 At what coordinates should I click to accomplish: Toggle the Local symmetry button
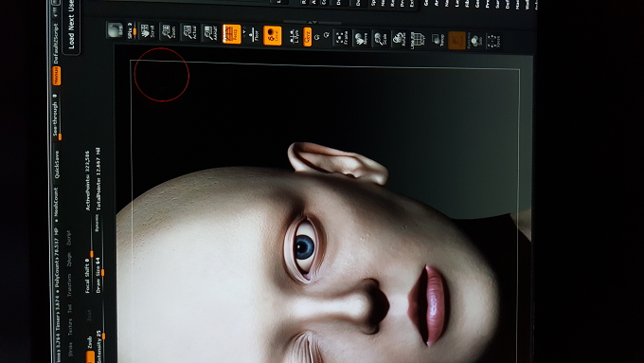[272, 35]
